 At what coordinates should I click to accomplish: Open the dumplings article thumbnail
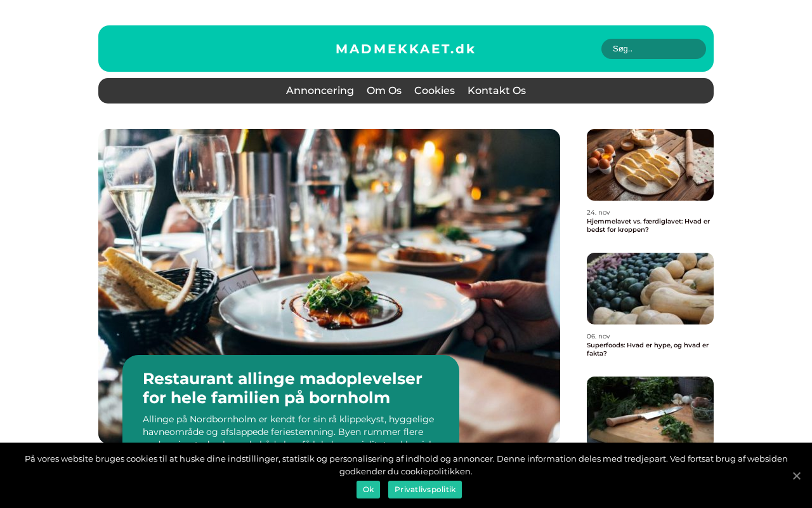click(650, 164)
